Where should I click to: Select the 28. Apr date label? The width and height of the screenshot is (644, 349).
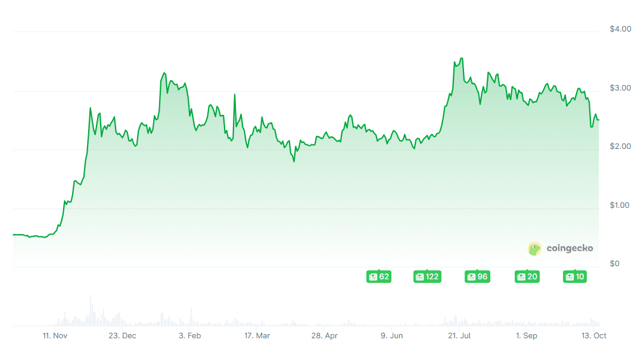point(324,336)
